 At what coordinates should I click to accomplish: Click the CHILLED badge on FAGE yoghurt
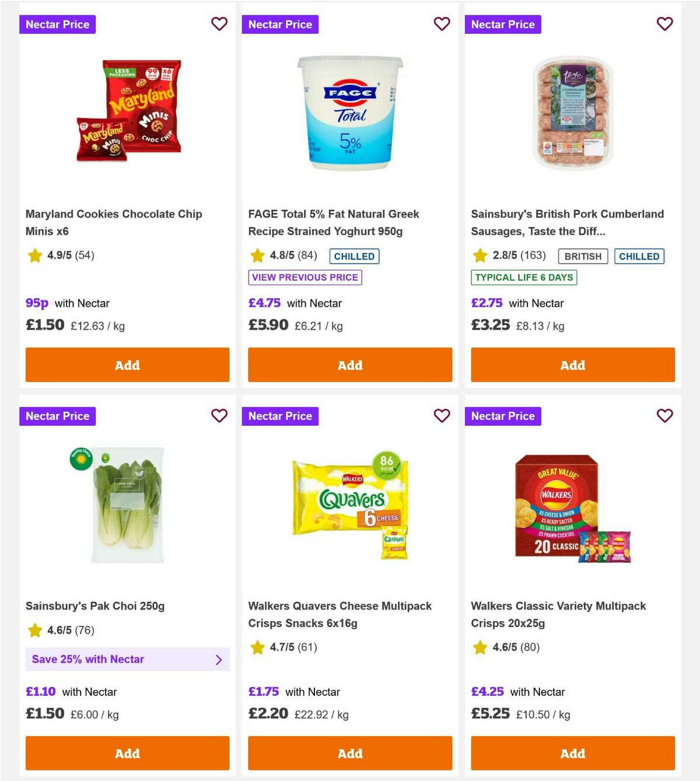coord(353,256)
